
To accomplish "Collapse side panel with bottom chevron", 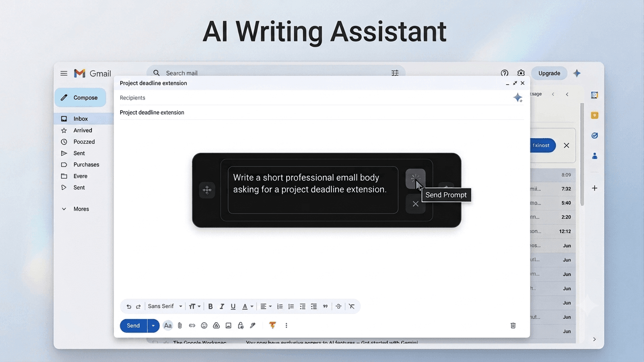I will click(594, 339).
